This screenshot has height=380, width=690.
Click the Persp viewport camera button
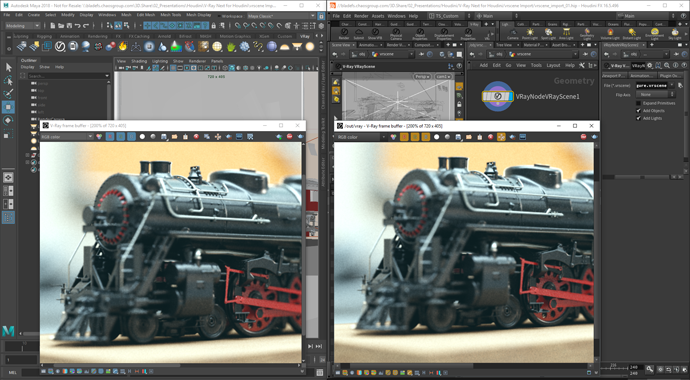pyautogui.click(x=422, y=77)
